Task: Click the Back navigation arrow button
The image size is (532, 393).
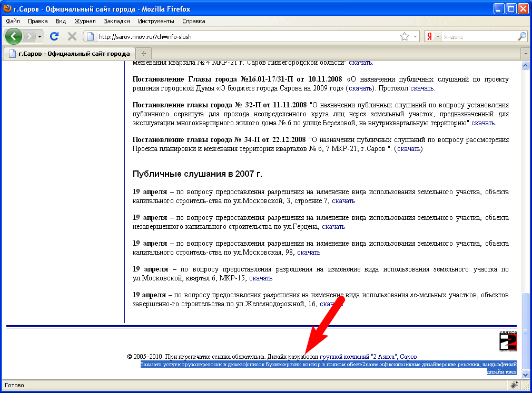Action: (x=14, y=36)
